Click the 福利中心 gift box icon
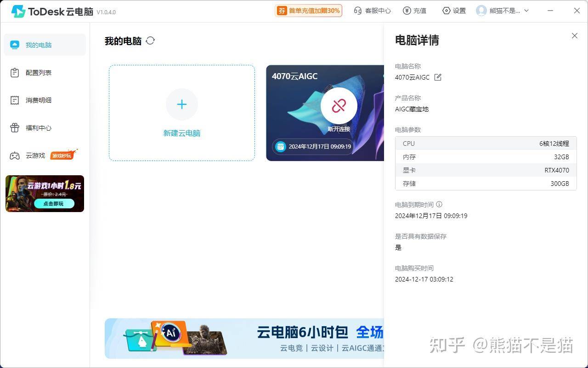Viewport: 588px width, 368px height. tap(15, 128)
